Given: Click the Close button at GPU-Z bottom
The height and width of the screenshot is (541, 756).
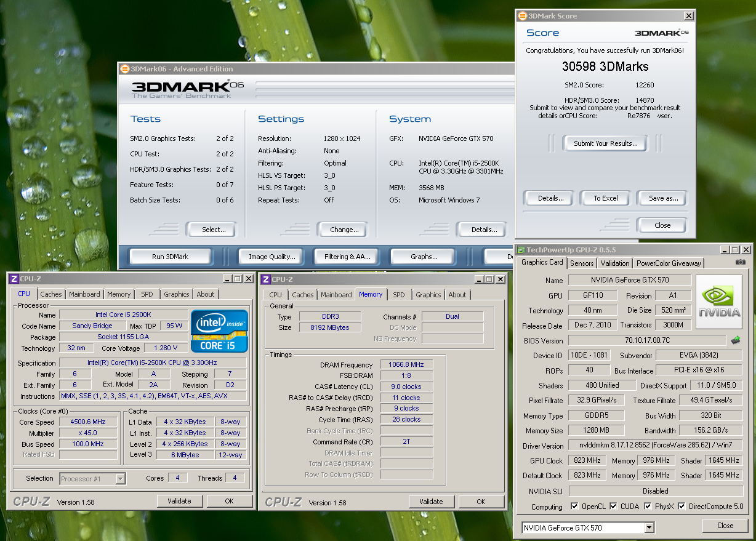Looking at the screenshot, I should click(x=725, y=526).
